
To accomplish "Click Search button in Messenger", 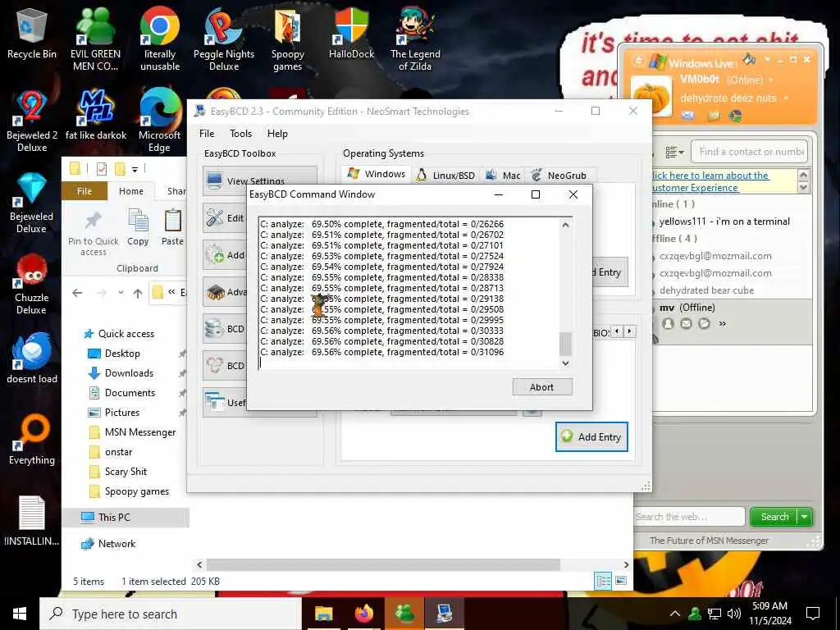I will pos(774,517).
